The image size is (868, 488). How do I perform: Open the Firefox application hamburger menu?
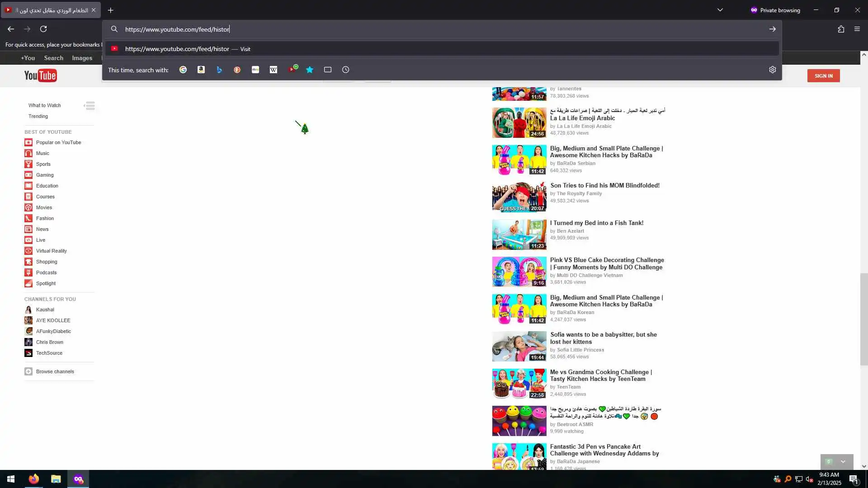click(857, 29)
